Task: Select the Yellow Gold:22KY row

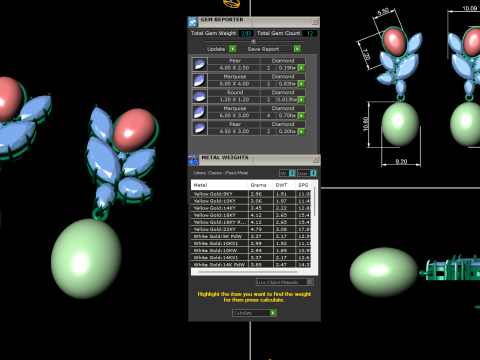Action: [x=252, y=229]
